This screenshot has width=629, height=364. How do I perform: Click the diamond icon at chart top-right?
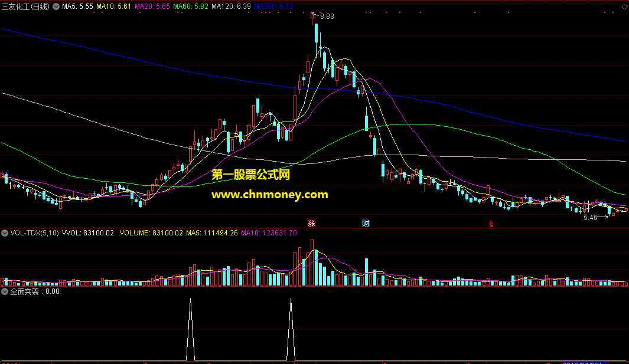pos(625,6)
